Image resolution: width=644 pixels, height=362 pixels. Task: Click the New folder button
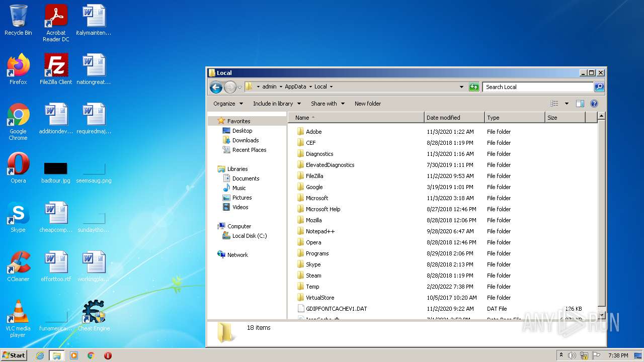tap(368, 104)
